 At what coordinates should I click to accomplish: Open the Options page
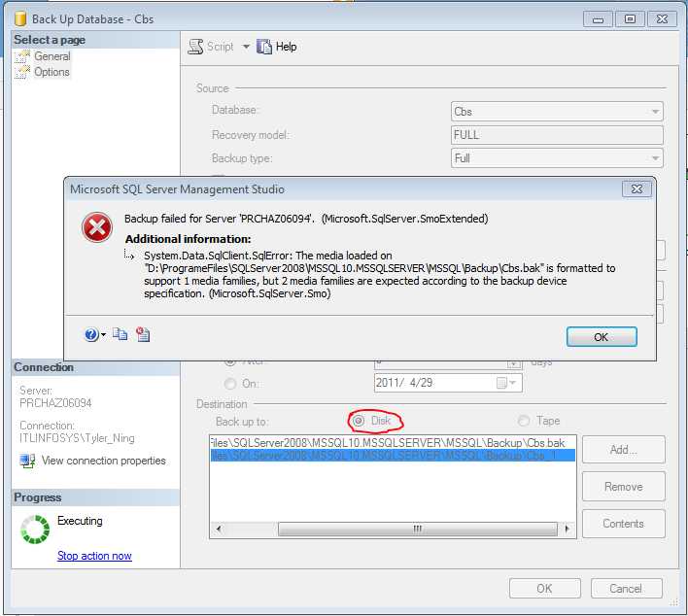tap(52, 72)
